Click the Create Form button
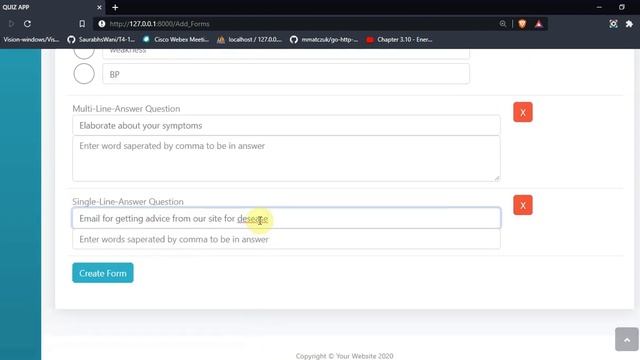The image size is (640, 360). click(x=103, y=273)
